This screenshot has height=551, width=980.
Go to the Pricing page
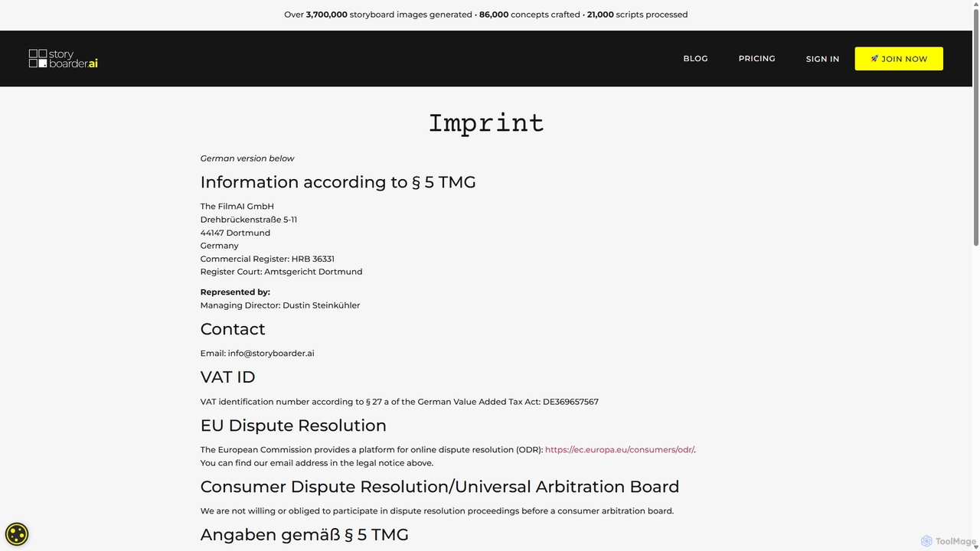[x=756, y=59]
